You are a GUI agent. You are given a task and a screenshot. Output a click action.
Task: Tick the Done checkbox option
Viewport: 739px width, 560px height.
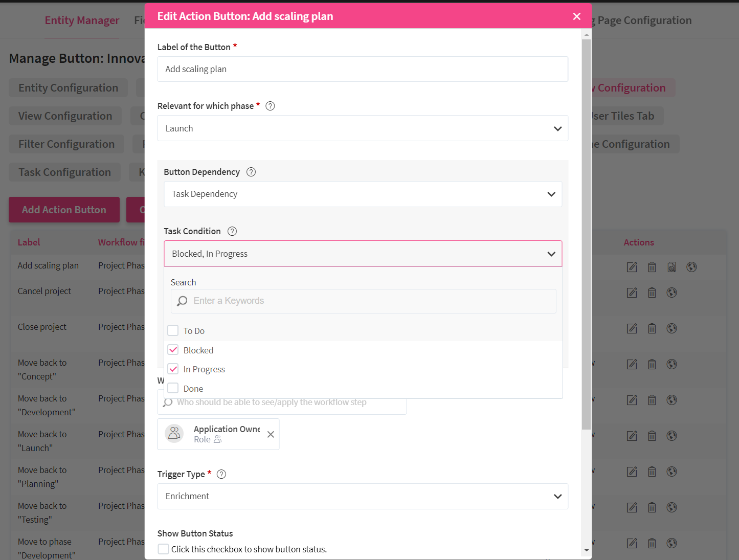pos(173,389)
